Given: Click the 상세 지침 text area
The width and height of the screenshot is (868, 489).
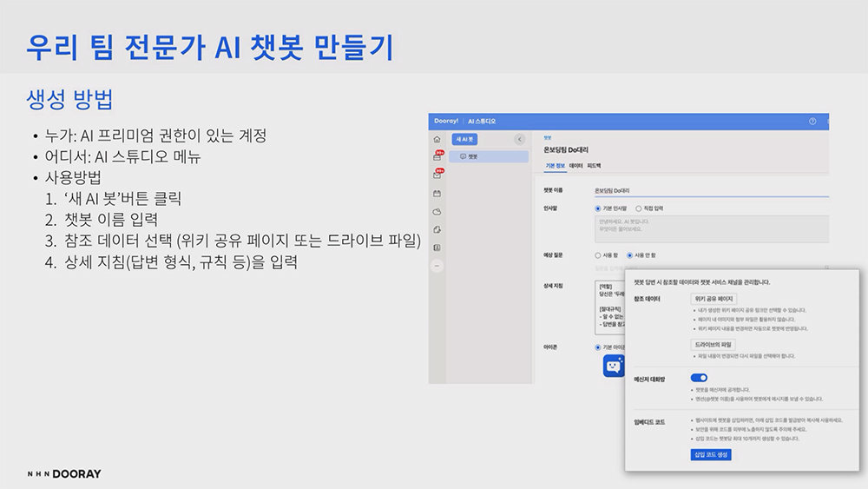Looking at the screenshot, I should (x=609, y=307).
